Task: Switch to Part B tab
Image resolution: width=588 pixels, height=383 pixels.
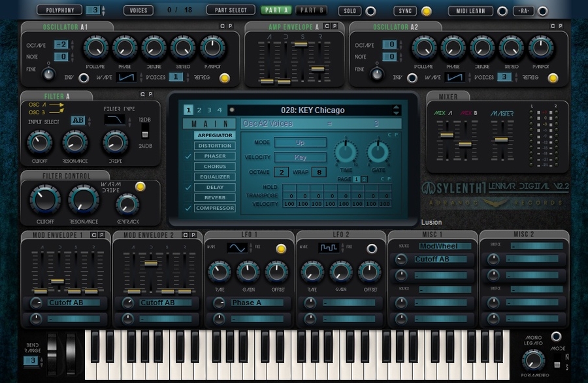Action: (312, 10)
